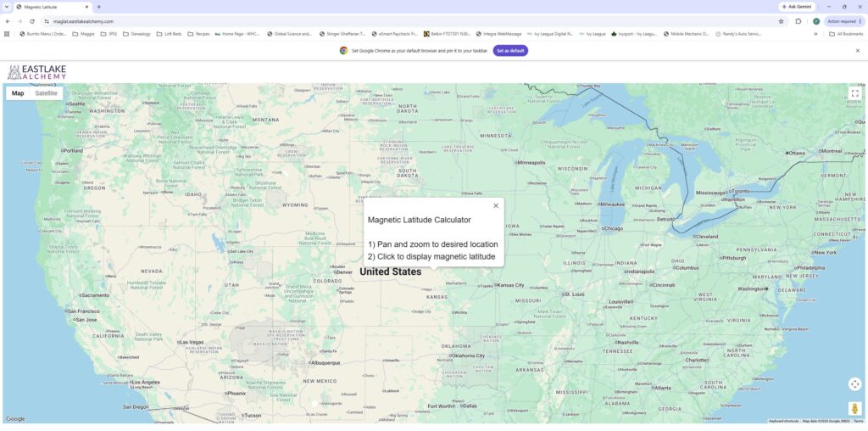This screenshot has height=431, width=868.
Task: Switch to Satellite map view
Action: point(46,93)
